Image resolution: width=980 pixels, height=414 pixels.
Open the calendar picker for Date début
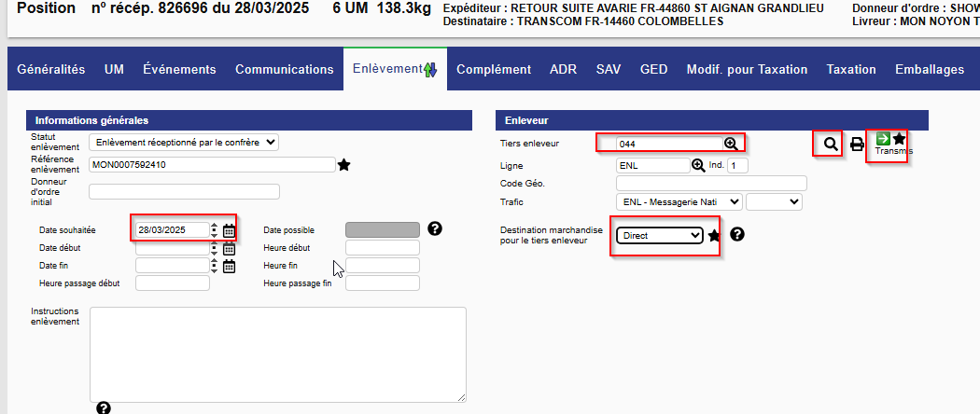(230, 248)
